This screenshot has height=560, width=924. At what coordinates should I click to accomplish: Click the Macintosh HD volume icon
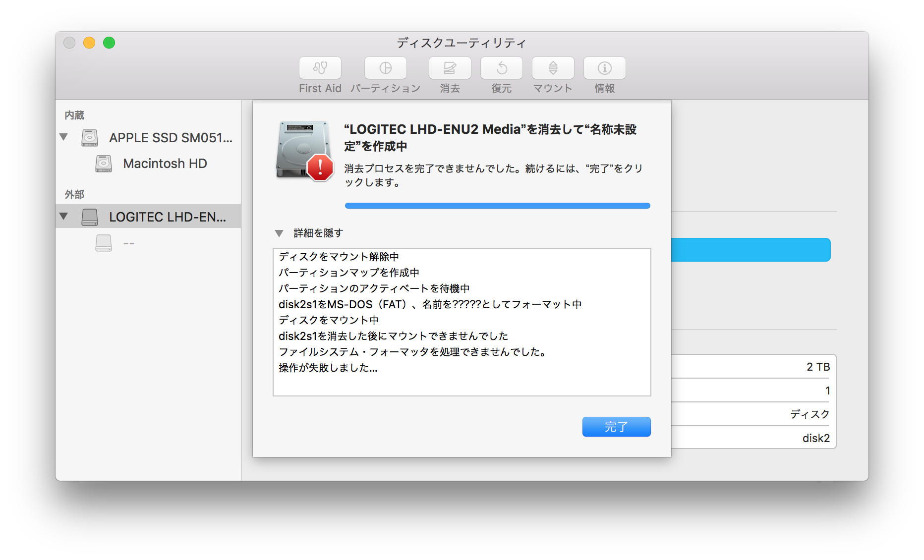pyautogui.click(x=104, y=164)
